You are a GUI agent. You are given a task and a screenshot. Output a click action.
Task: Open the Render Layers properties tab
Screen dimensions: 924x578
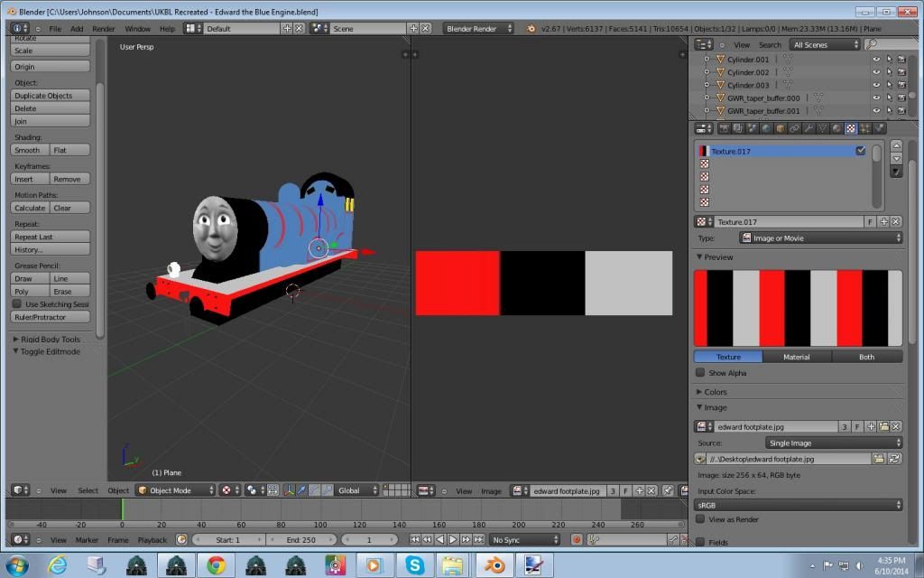point(738,128)
